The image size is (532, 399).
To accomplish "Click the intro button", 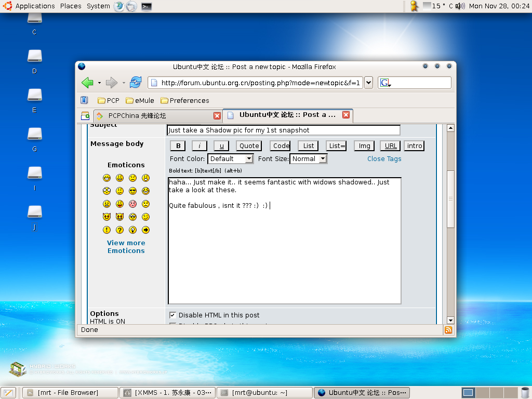I will [x=414, y=146].
